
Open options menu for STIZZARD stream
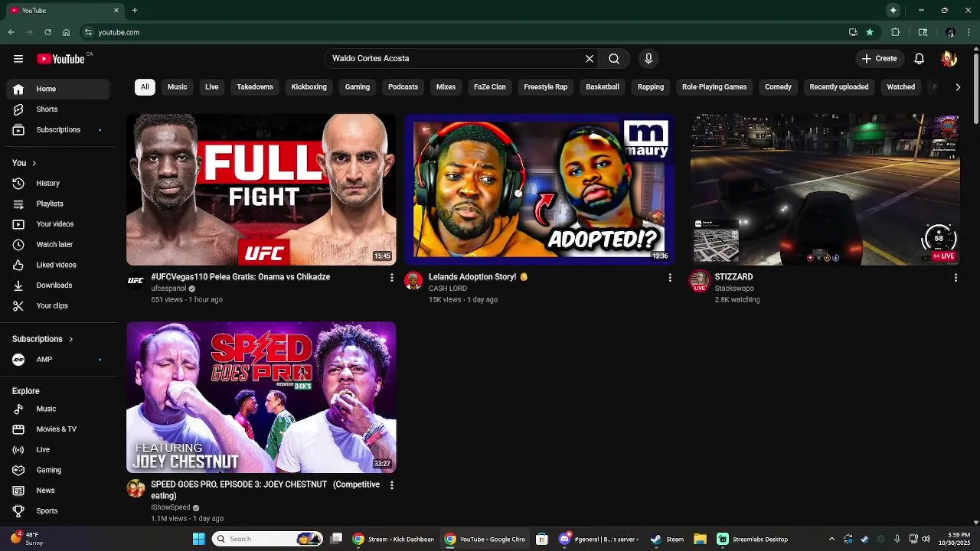pos(955,278)
